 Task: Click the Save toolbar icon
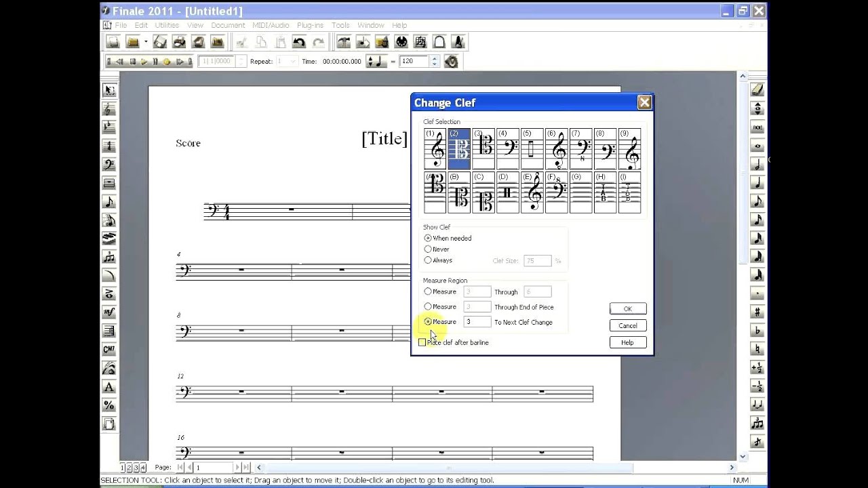click(x=160, y=42)
